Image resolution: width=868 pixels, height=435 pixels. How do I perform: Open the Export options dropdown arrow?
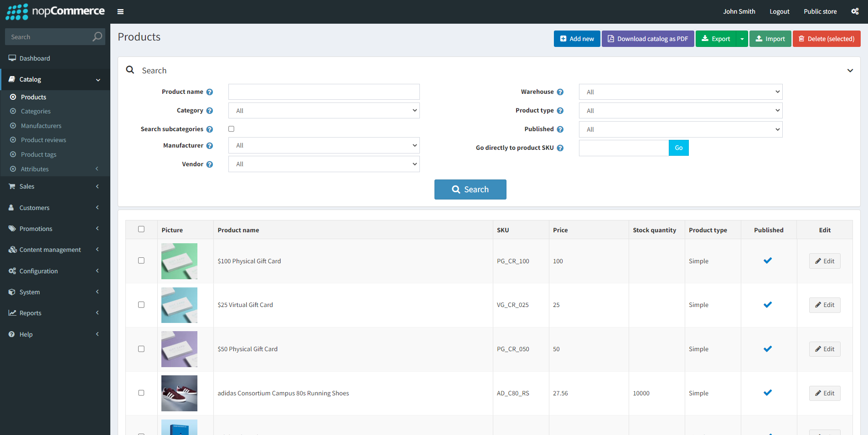tap(742, 39)
